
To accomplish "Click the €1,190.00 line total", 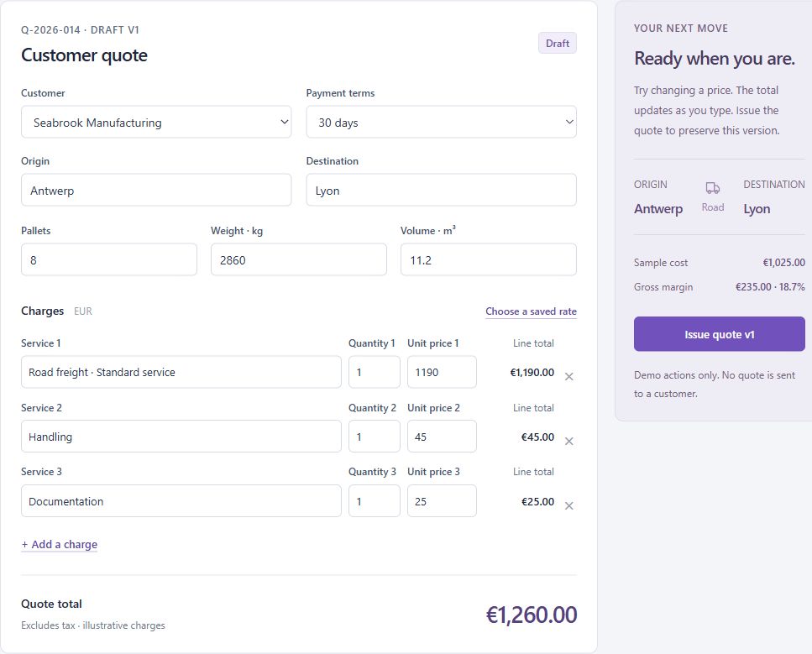I will pyautogui.click(x=532, y=372).
